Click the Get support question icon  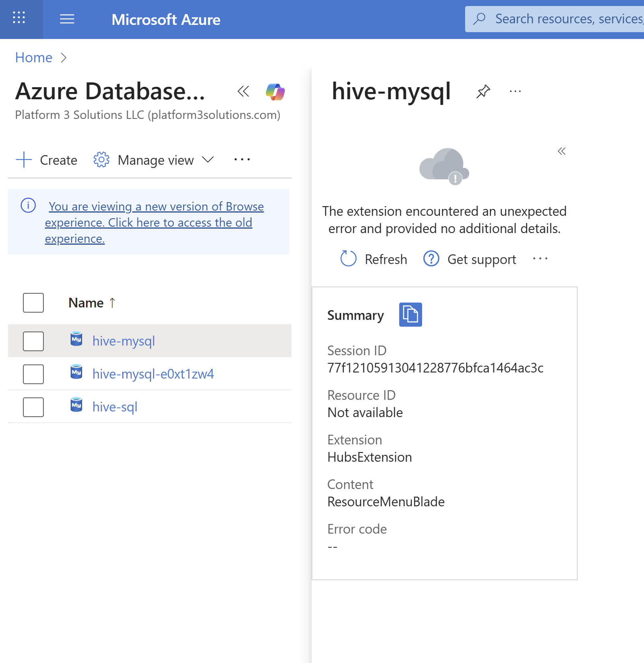coord(431,259)
